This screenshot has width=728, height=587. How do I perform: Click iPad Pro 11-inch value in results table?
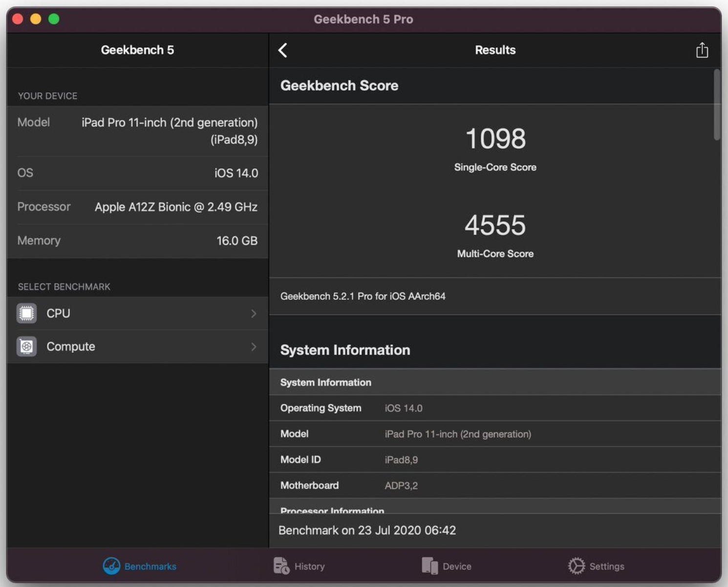coord(458,434)
